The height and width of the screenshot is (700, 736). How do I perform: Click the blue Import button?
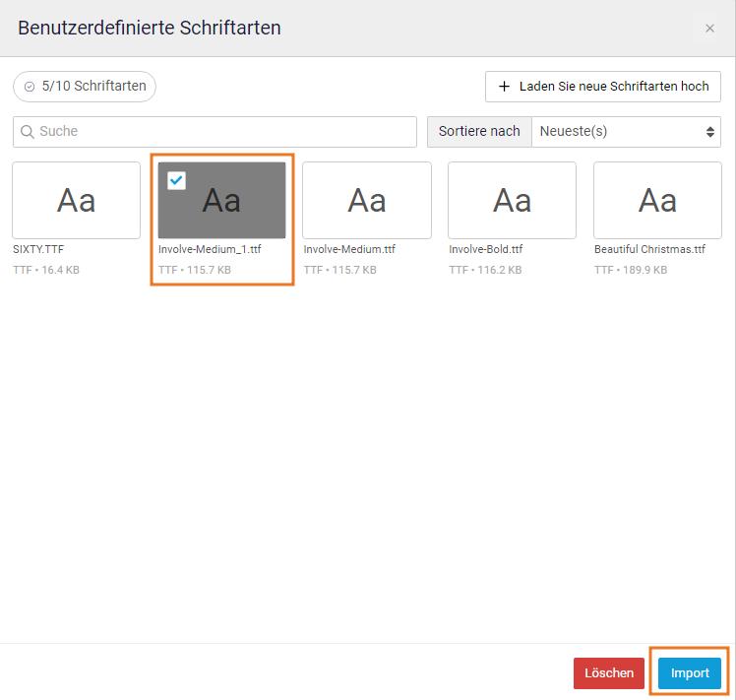coord(690,673)
